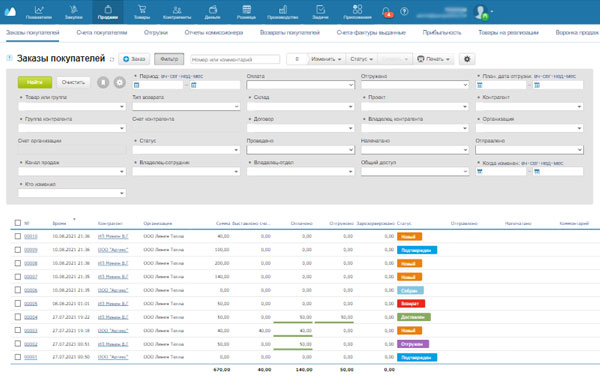This screenshot has height=382, width=600.
Task: Open the Розница section
Action: tap(246, 12)
